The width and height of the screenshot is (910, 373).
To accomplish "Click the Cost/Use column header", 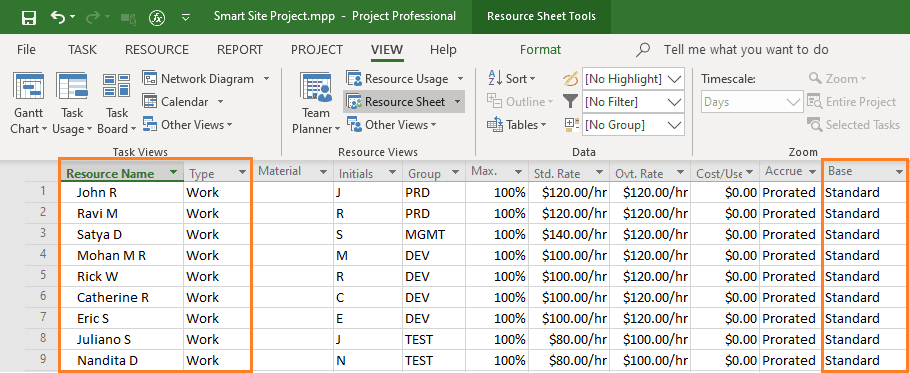I will click(x=725, y=172).
